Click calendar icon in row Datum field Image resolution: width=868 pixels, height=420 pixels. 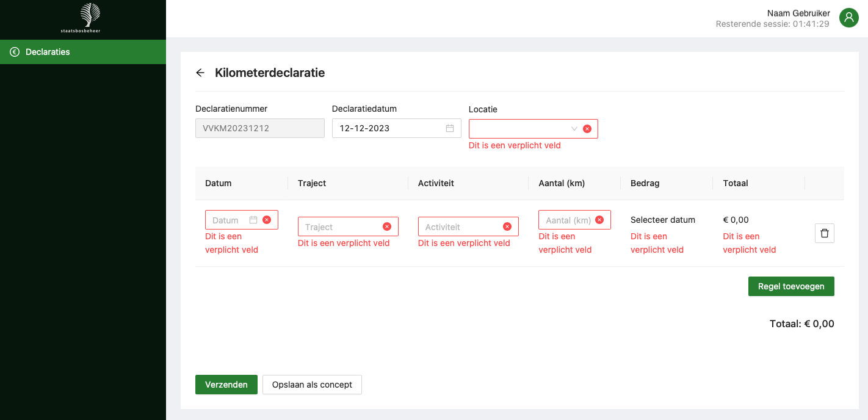click(x=253, y=220)
